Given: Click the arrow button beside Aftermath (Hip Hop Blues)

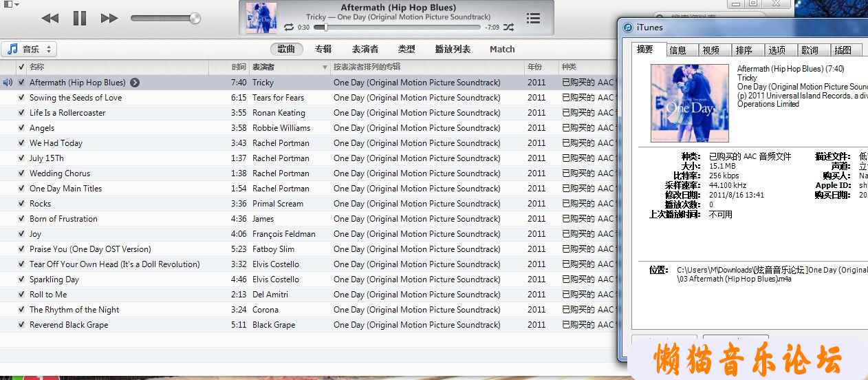Looking at the screenshot, I should point(135,83).
